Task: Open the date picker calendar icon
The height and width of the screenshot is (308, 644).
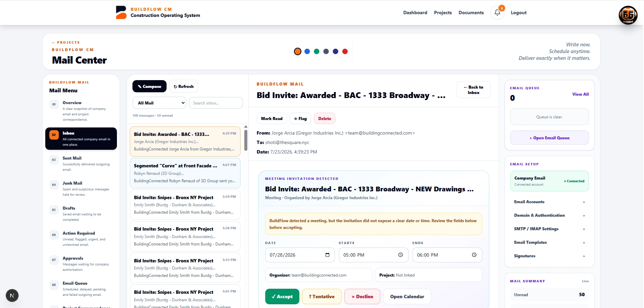Action: 327,255
